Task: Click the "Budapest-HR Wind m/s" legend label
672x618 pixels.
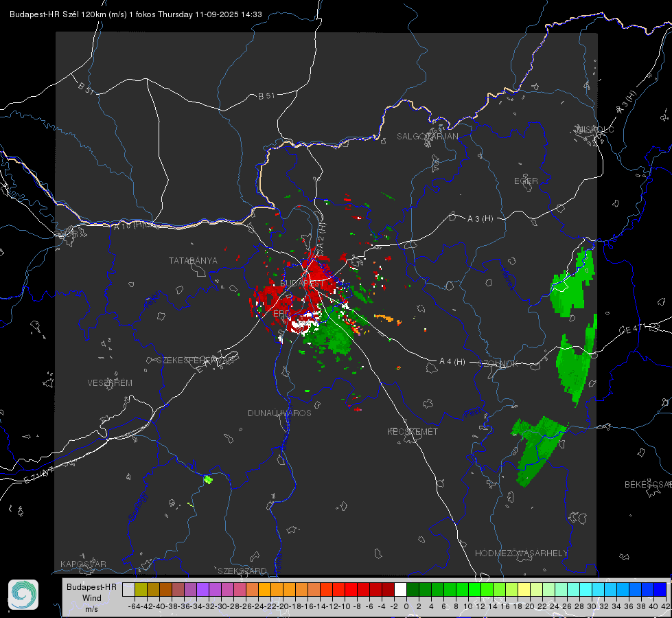Action: tap(91, 597)
